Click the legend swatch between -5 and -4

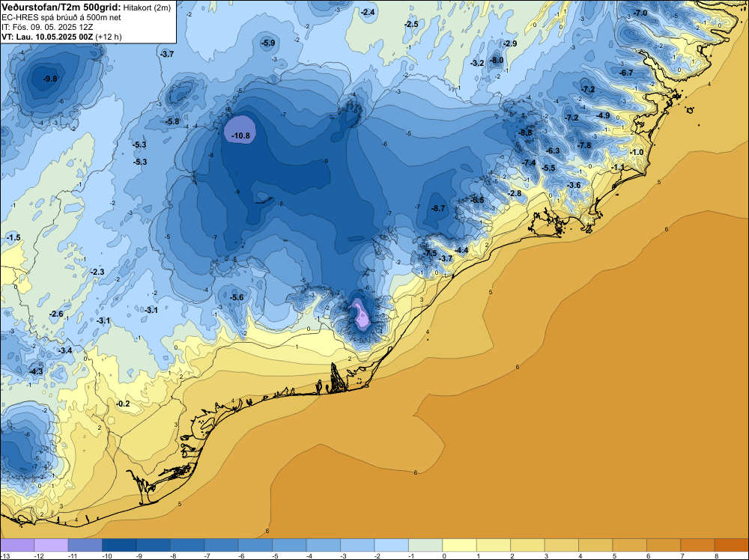(289, 545)
